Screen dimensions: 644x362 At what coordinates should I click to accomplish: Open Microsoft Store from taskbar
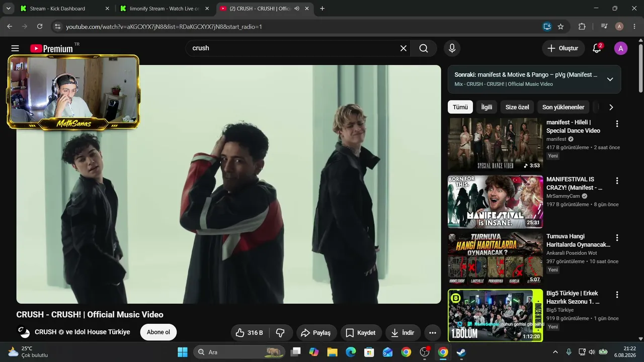click(x=369, y=352)
